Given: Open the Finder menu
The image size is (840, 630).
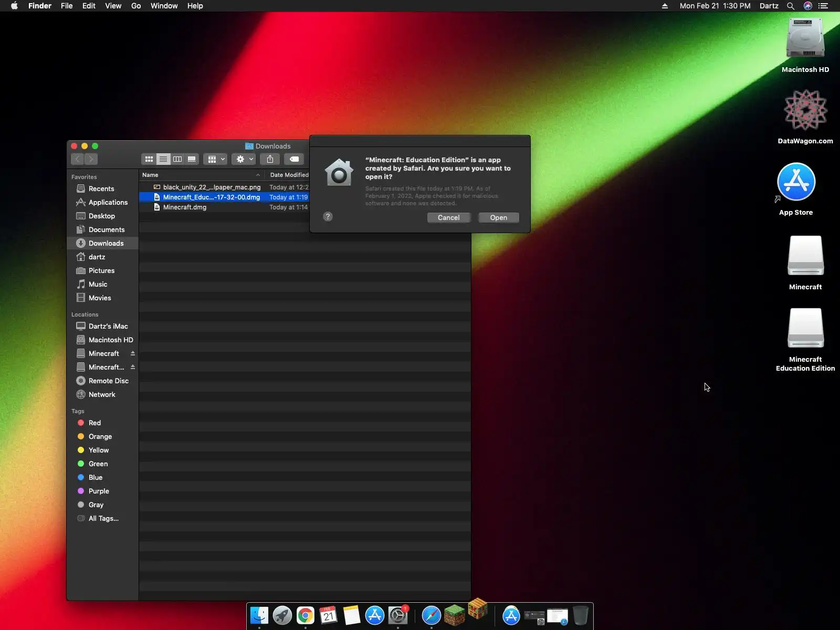Looking at the screenshot, I should coord(40,6).
